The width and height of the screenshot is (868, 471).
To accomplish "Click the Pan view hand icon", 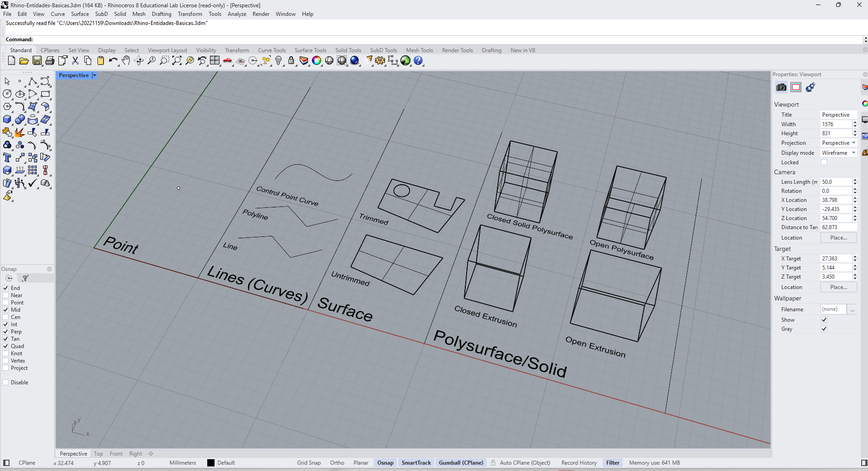I will [x=126, y=61].
